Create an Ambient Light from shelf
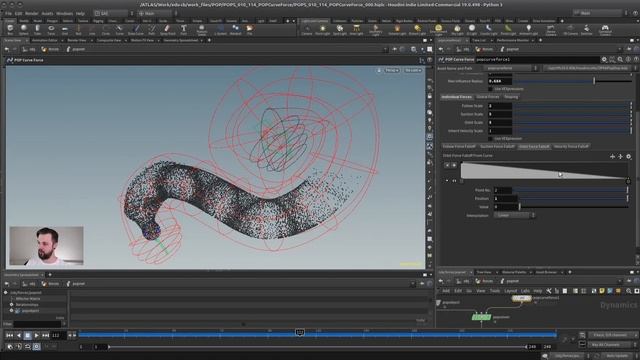 point(528,29)
